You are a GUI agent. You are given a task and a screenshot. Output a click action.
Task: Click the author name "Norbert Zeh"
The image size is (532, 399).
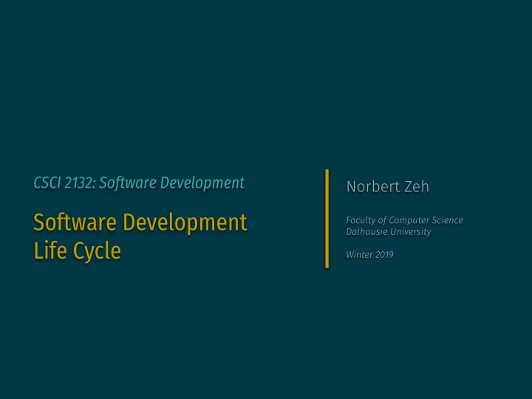point(387,187)
